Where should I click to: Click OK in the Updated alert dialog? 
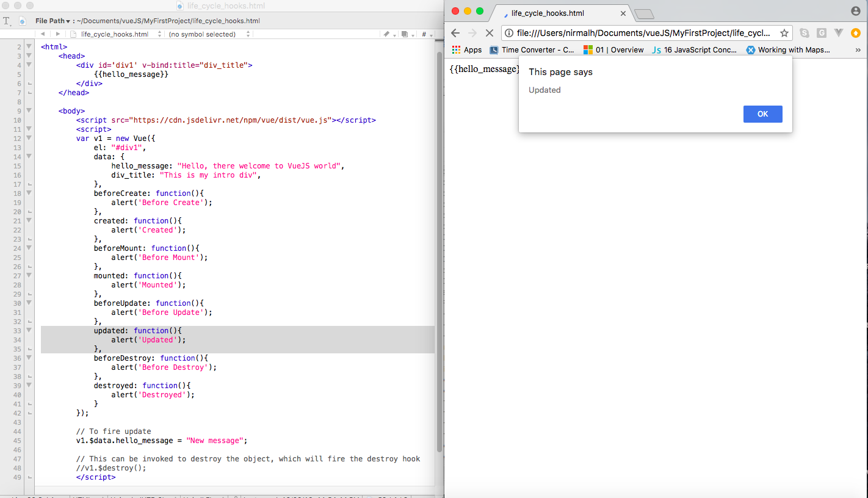pyautogui.click(x=762, y=114)
